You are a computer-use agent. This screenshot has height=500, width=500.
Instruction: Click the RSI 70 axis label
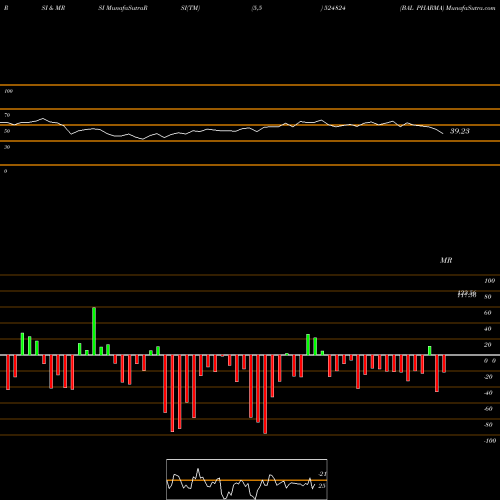click(x=7, y=115)
